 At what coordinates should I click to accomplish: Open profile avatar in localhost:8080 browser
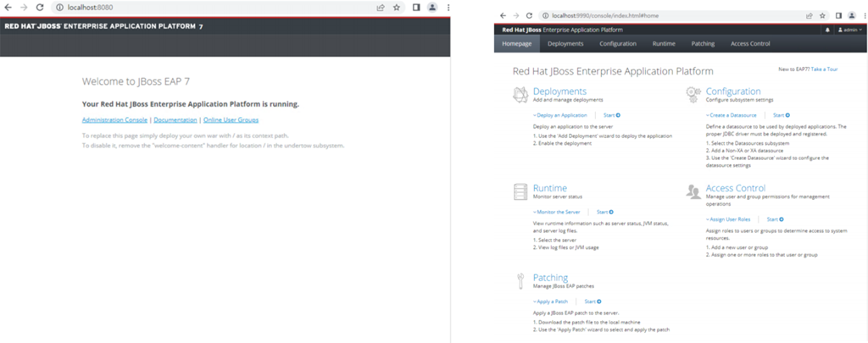click(432, 8)
